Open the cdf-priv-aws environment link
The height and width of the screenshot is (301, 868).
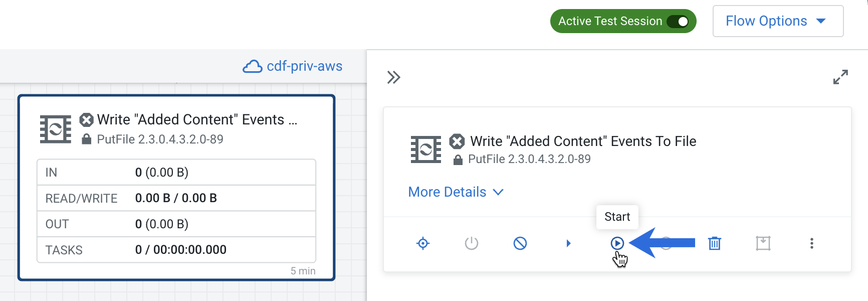click(304, 66)
